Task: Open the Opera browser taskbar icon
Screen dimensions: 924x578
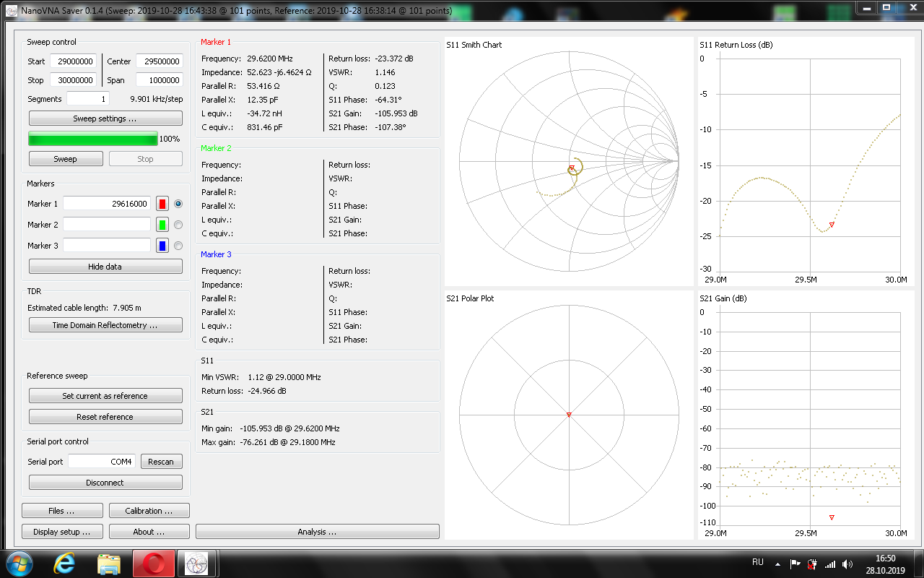Action: pos(153,564)
